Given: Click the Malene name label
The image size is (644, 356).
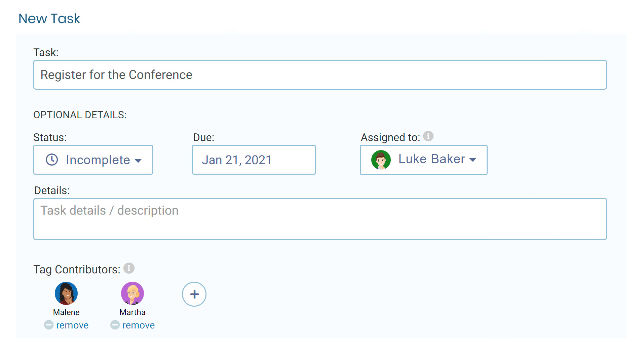Looking at the screenshot, I should tap(66, 312).
